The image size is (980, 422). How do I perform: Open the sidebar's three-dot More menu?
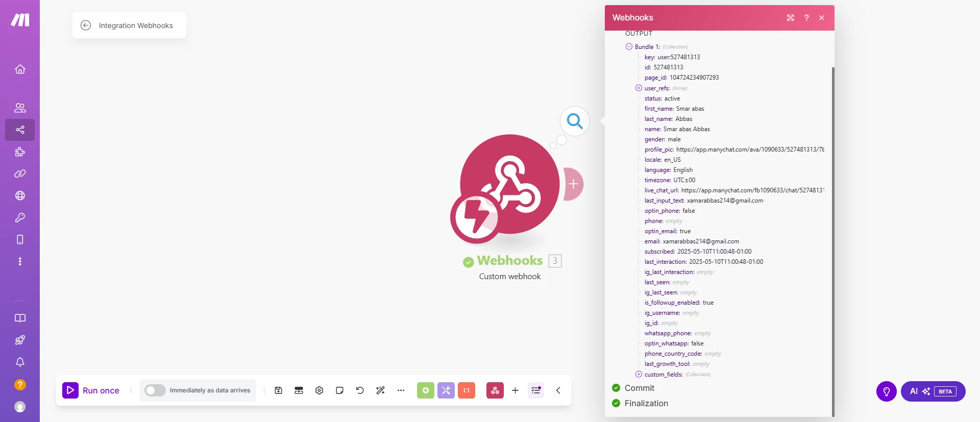click(x=20, y=261)
